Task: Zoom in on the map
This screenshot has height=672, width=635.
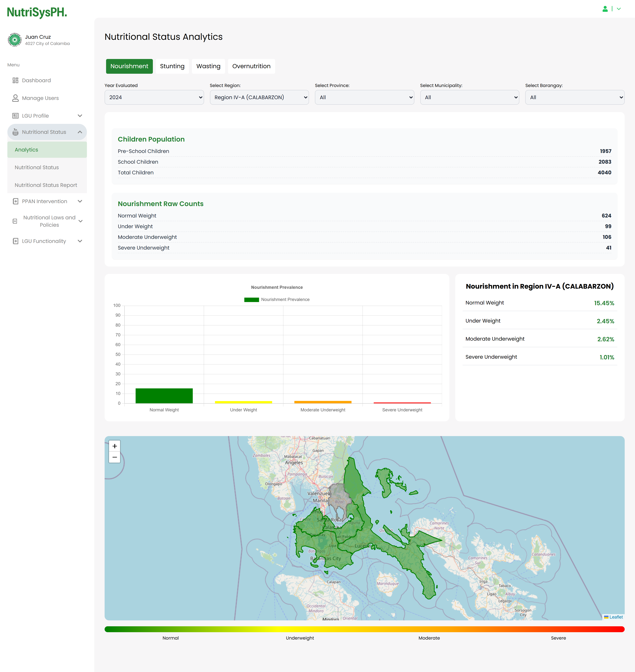Action: (x=114, y=446)
